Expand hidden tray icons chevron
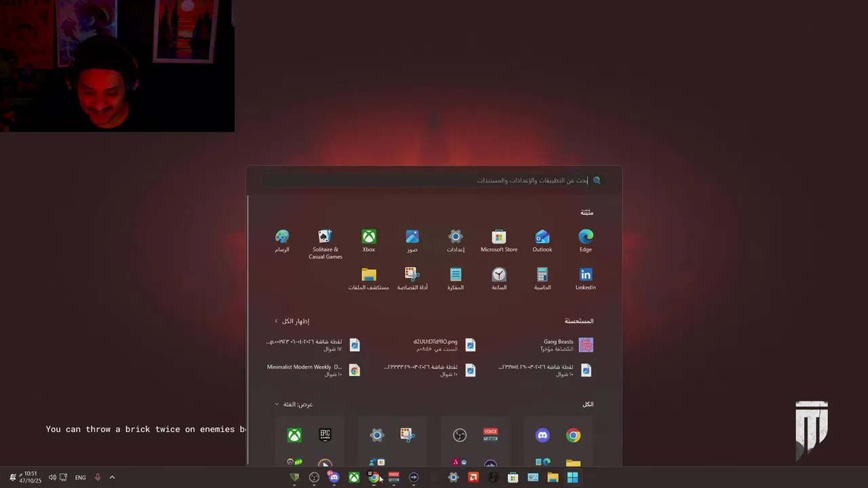The width and height of the screenshot is (868, 488). coord(112,477)
